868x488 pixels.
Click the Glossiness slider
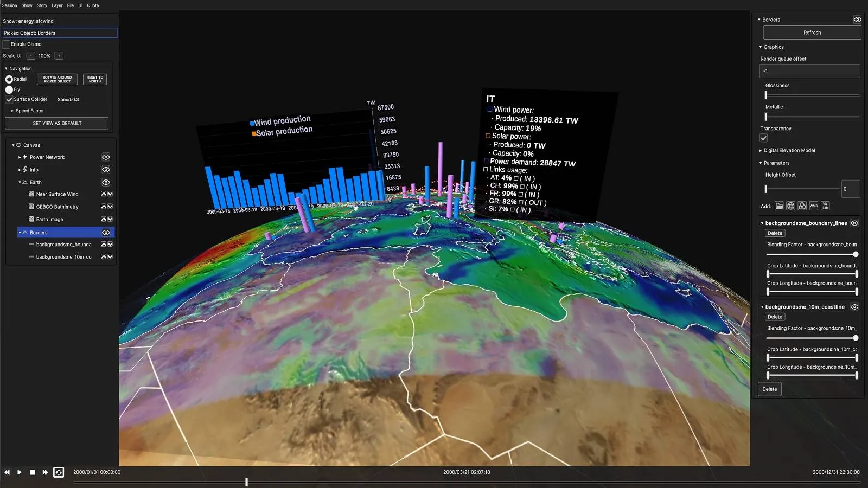(812, 95)
